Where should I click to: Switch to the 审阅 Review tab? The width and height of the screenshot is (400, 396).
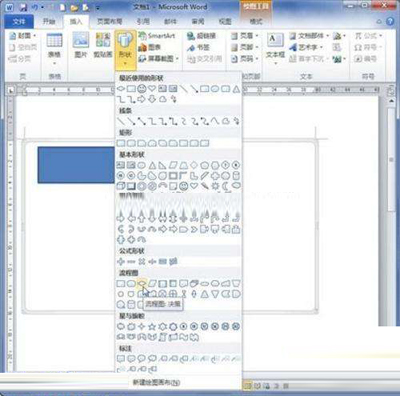(x=198, y=22)
